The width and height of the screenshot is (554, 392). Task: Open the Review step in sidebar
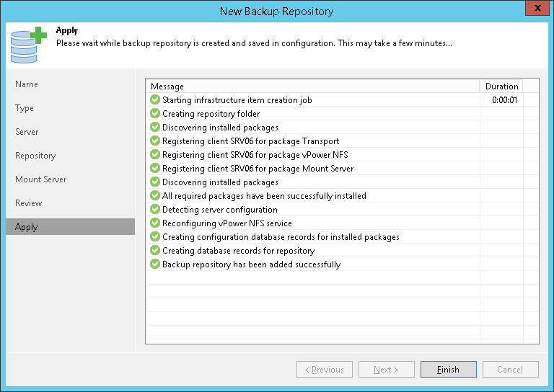pos(29,203)
